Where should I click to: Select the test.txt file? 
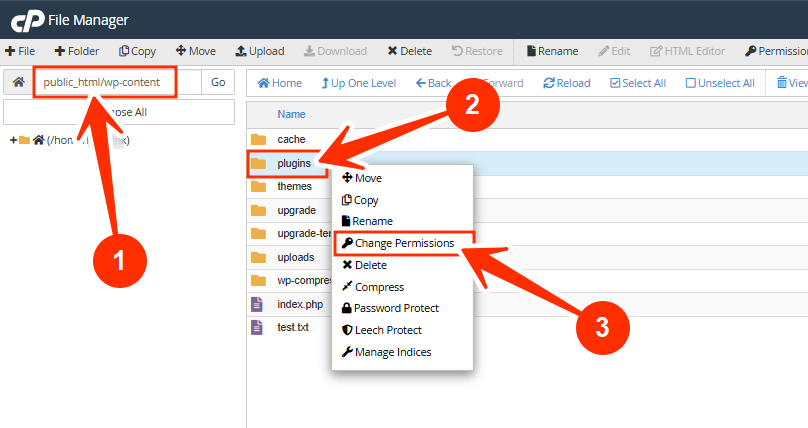tap(293, 327)
